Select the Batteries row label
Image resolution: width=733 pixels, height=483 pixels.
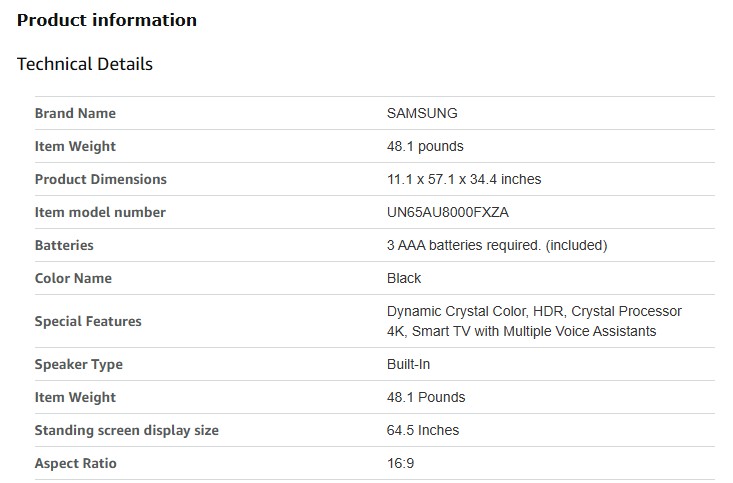pos(64,245)
